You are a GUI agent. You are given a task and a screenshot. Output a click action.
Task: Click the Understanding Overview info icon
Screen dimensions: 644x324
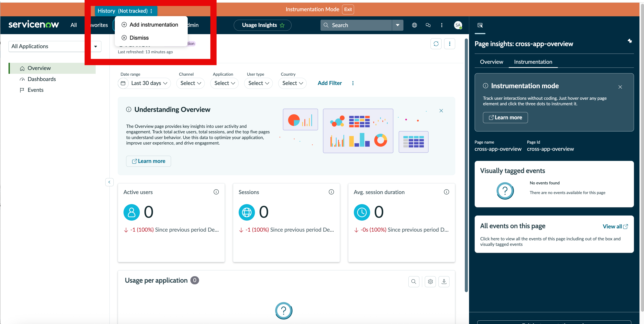pos(128,109)
